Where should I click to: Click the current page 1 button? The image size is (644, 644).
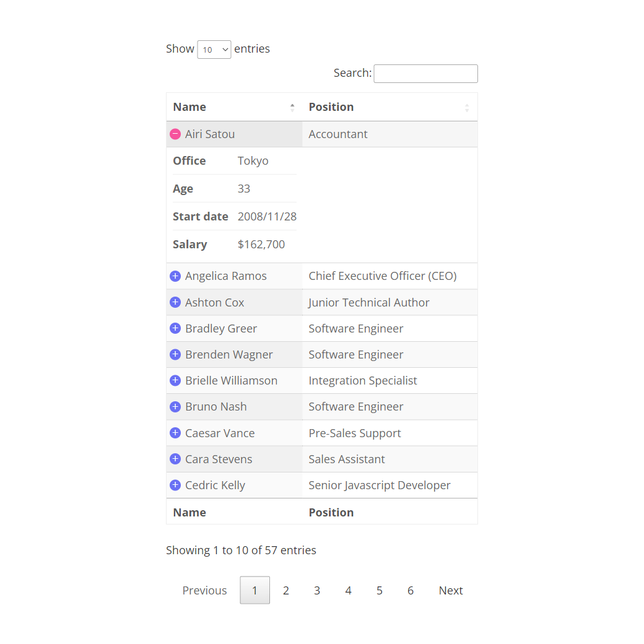255,590
